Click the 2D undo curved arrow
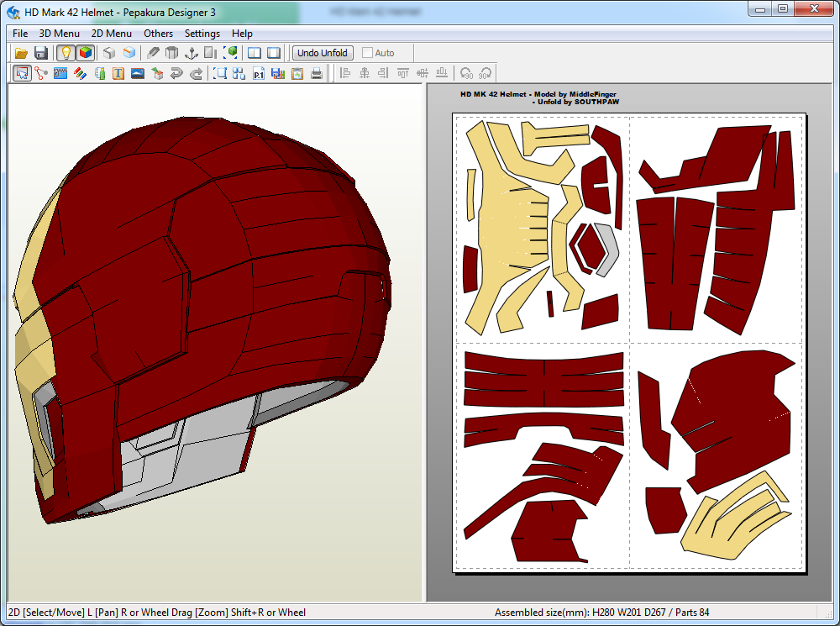The image size is (840, 626). [176, 73]
